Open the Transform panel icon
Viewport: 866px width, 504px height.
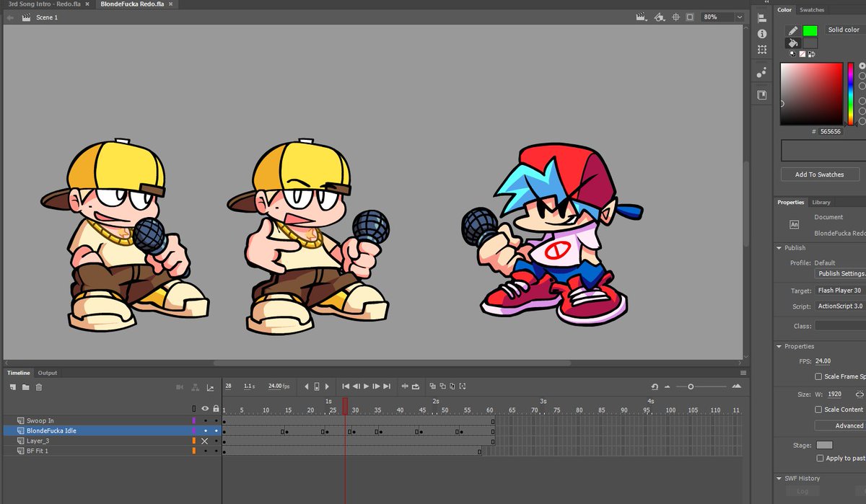click(x=762, y=50)
